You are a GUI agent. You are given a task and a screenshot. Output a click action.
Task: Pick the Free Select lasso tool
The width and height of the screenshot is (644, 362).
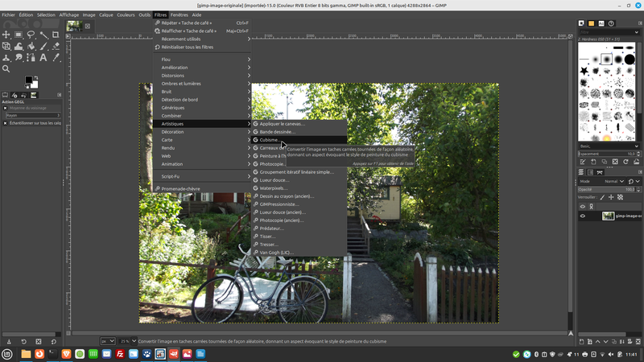pos(31,35)
